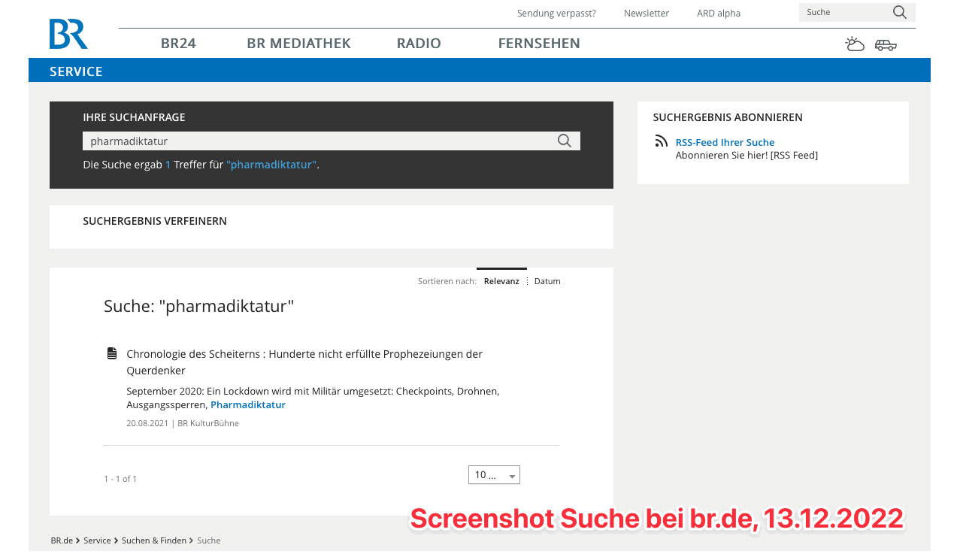Click the BR logo

68,34
